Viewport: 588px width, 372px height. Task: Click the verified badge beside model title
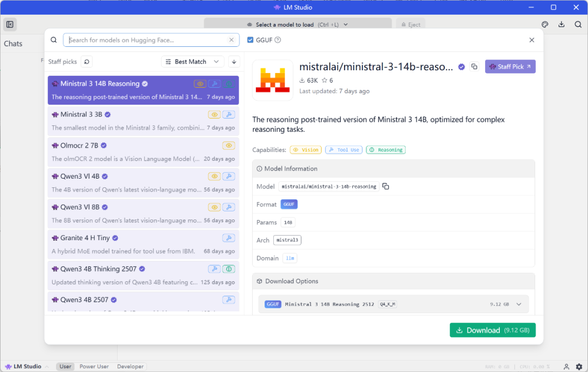462,67
